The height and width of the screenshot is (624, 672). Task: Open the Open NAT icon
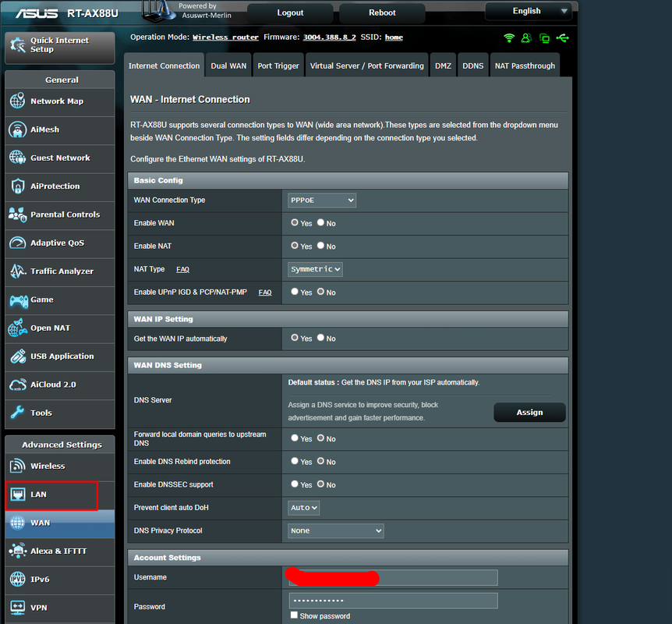(x=18, y=328)
